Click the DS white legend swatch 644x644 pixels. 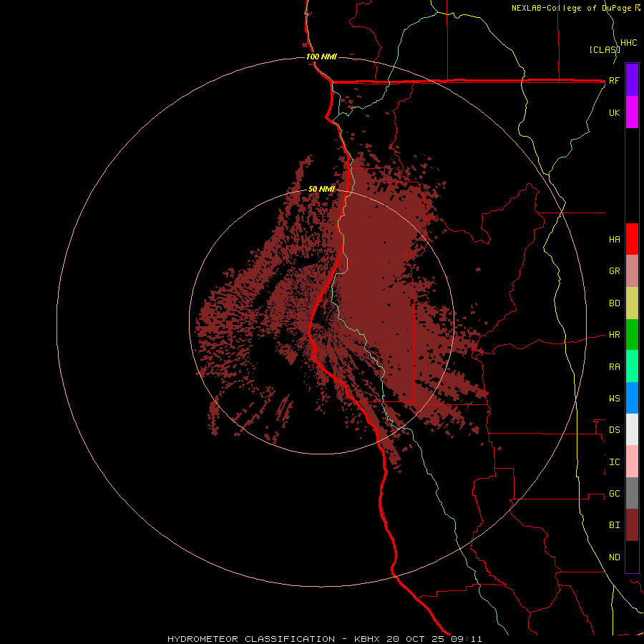click(x=632, y=429)
